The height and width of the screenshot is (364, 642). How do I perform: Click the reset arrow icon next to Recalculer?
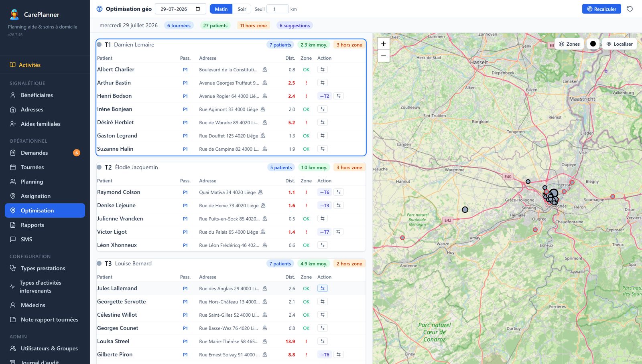tap(630, 9)
